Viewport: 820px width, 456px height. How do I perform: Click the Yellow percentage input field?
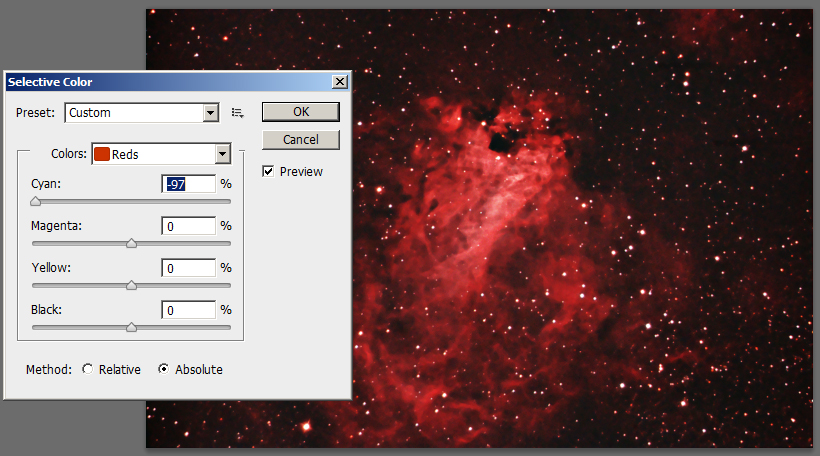(188, 268)
